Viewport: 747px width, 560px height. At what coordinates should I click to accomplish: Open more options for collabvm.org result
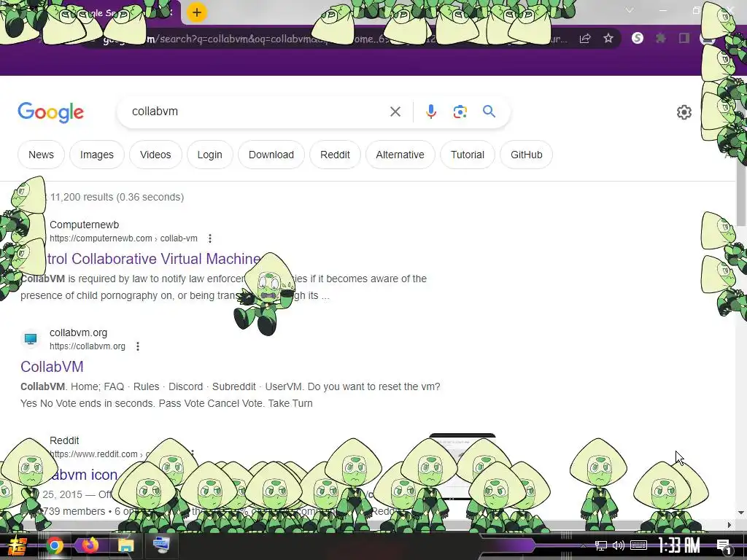pyautogui.click(x=138, y=346)
